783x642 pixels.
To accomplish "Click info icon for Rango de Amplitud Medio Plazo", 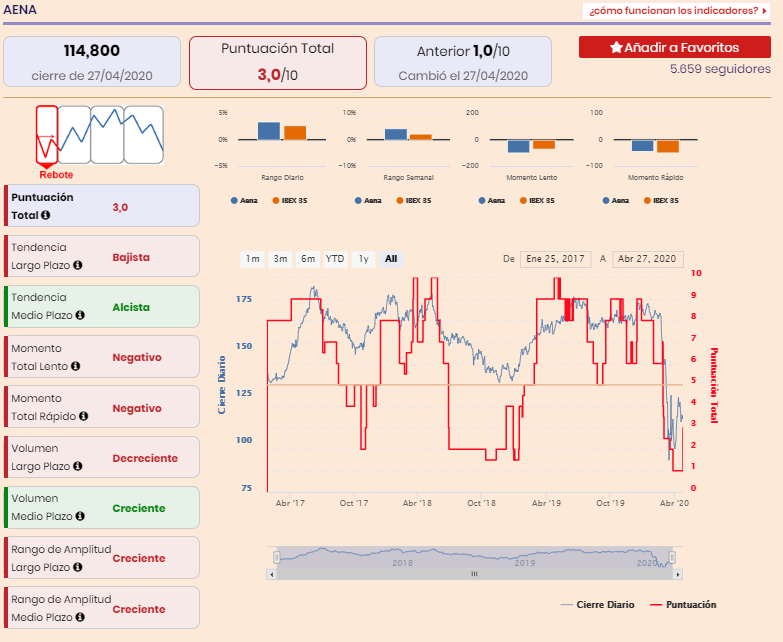I will click(80, 617).
